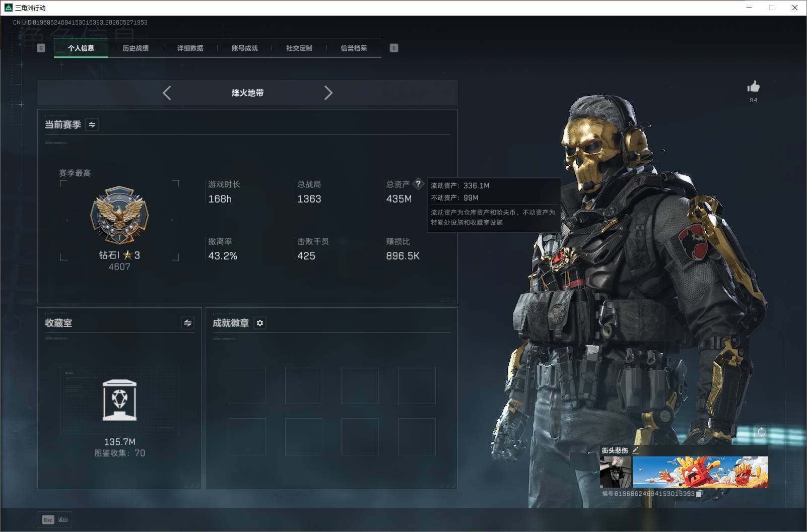The width and height of the screenshot is (807, 532).
Task: Click the question mark beside 总资产
Action: click(x=418, y=184)
